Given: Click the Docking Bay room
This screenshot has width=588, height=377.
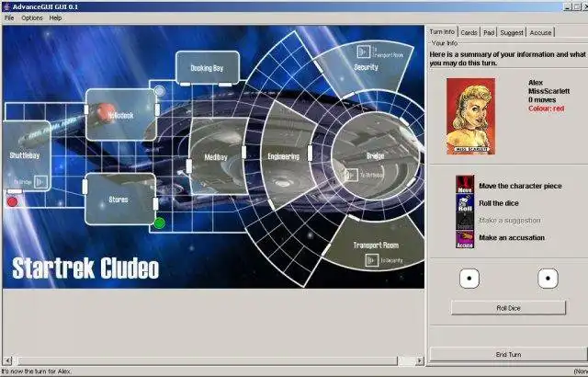Looking at the screenshot, I should point(207,67).
